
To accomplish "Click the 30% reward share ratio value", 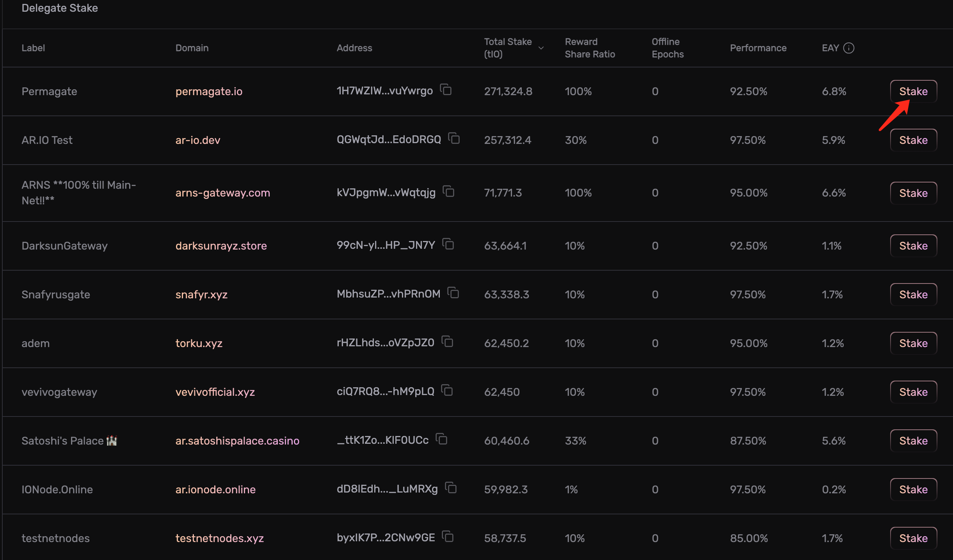I will pos(576,140).
